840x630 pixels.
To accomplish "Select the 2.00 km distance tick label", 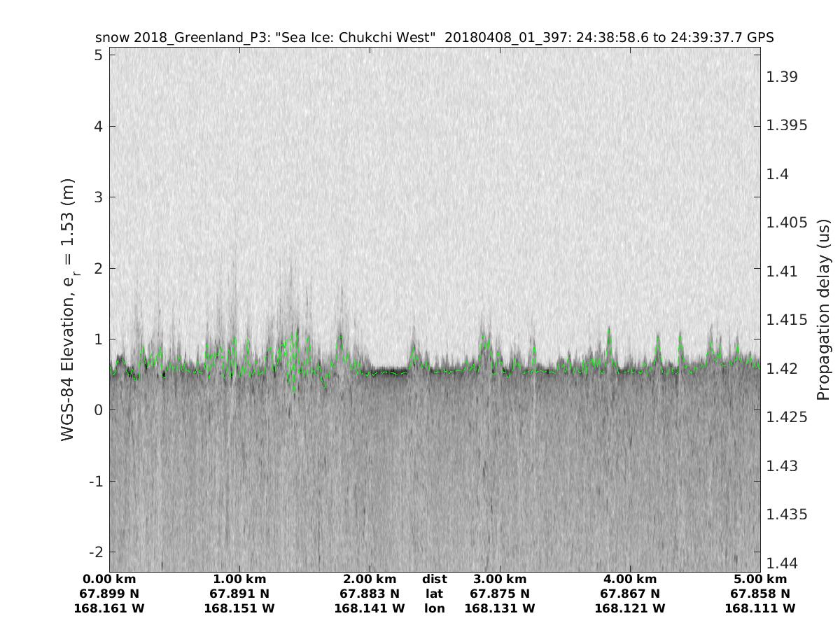I will pos(370,580).
